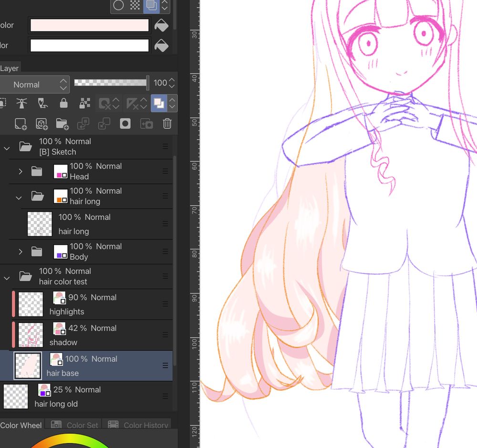Expand the Head folder
Screen dimensions: 477x448
click(20, 171)
